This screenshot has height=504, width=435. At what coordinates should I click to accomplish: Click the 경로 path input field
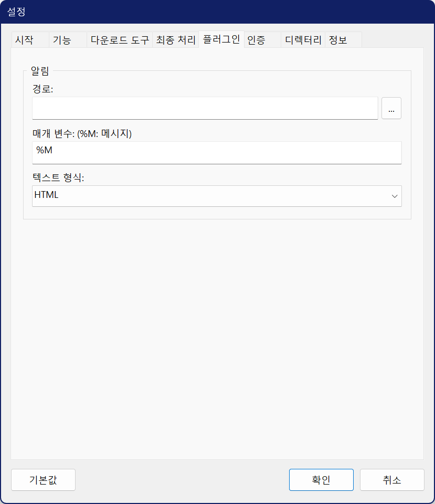pyautogui.click(x=205, y=108)
